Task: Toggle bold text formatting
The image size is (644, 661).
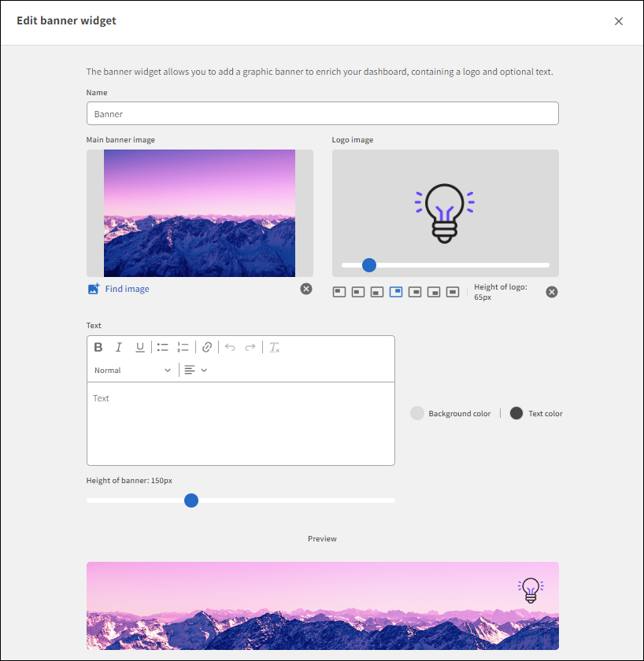Action: [x=98, y=347]
